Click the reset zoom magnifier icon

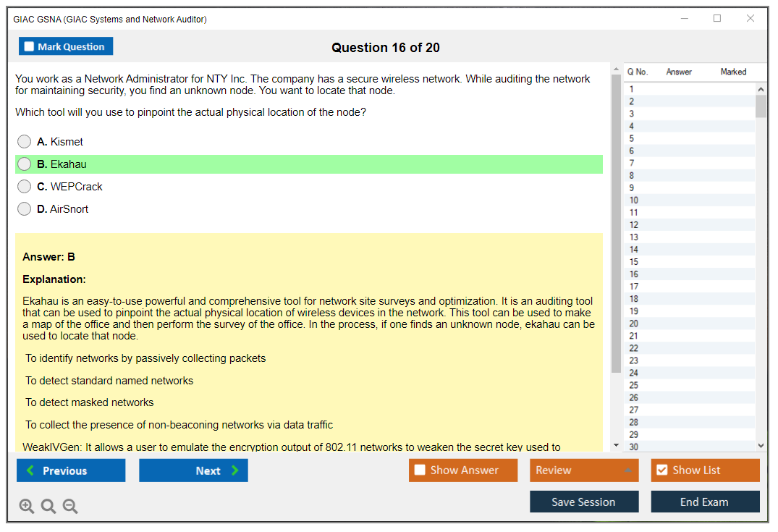click(x=48, y=507)
